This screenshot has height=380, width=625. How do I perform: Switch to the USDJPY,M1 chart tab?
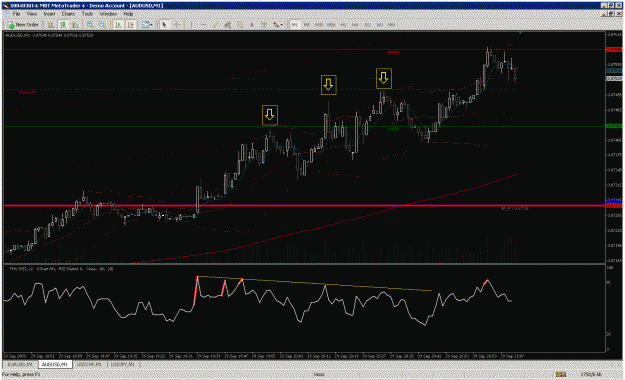[x=123, y=364]
